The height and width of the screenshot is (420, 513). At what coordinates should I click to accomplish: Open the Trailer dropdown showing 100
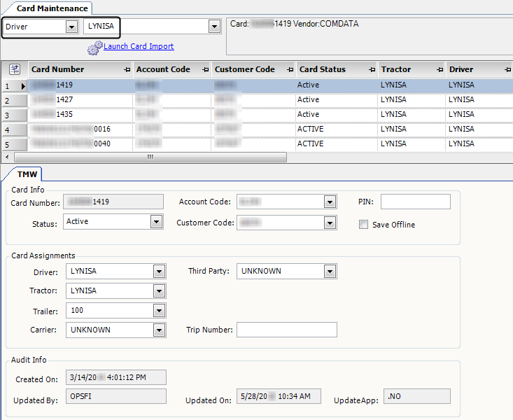(159, 311)
